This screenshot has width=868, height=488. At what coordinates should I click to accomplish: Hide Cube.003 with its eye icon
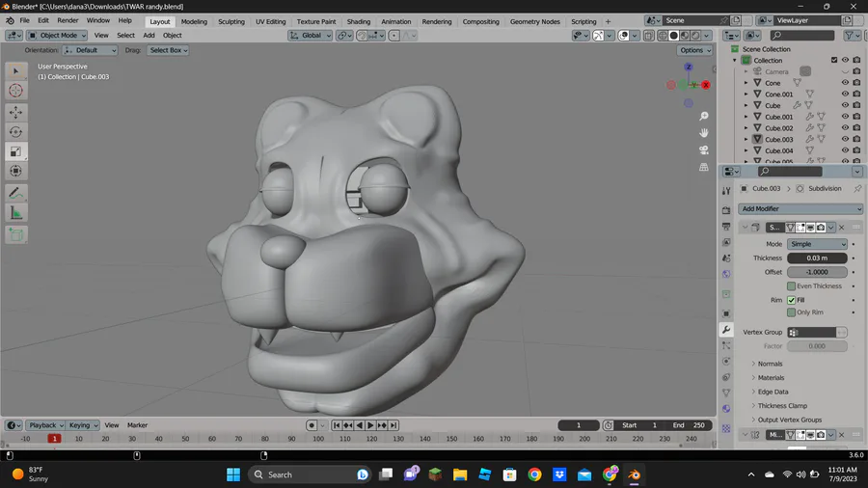[x=845, y=139]
